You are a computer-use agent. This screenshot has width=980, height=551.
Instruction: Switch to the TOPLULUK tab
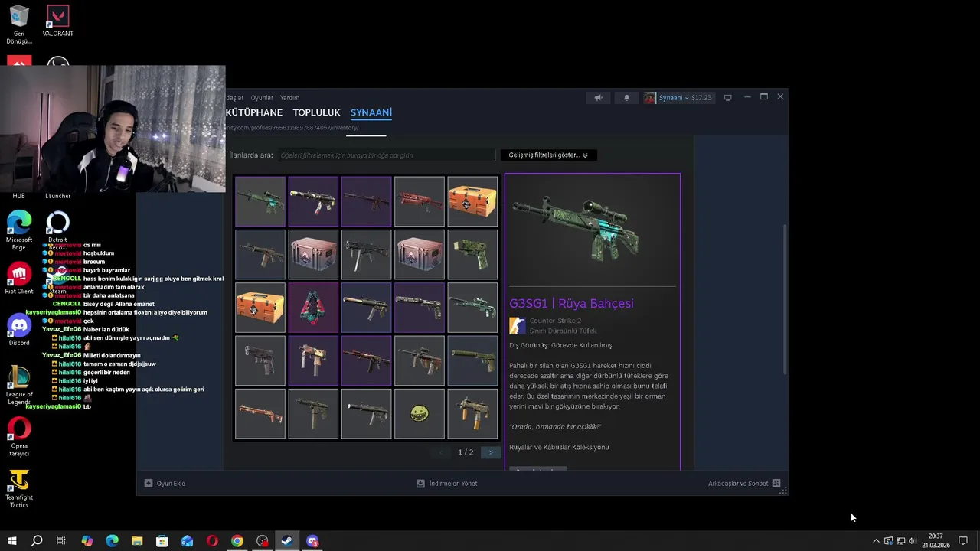316,112
